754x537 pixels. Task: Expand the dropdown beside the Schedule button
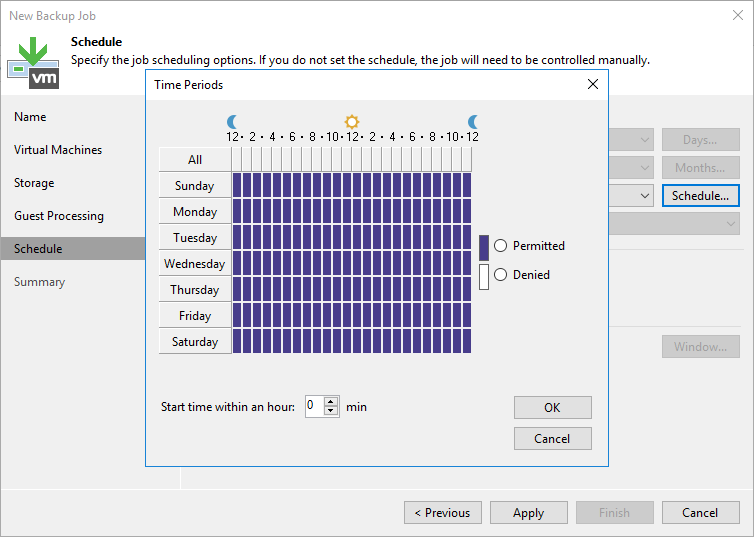[x=644, y=196]
